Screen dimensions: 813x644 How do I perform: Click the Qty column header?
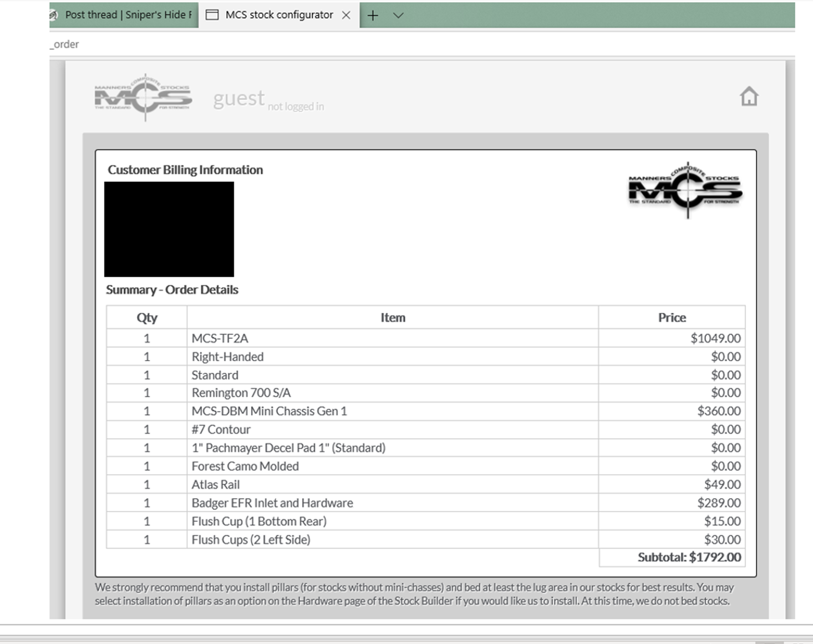[x=147, y=317]
